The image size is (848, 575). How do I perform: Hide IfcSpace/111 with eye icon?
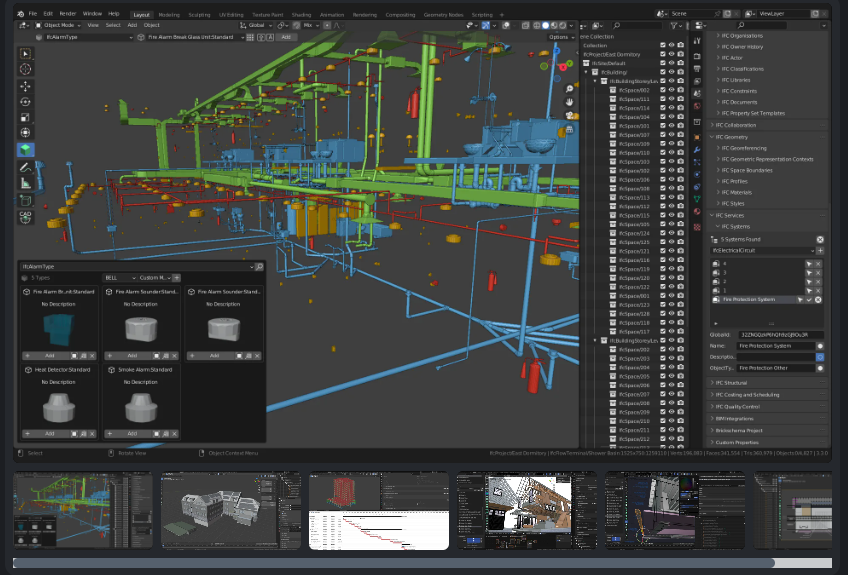[x=671, y=99]
